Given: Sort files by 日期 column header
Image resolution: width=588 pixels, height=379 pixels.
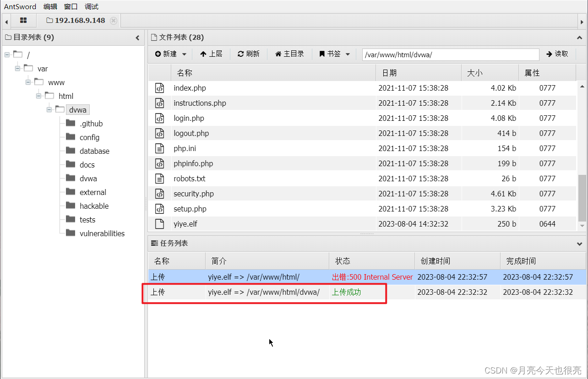Looking at the screenshot, I should [419, 73].
